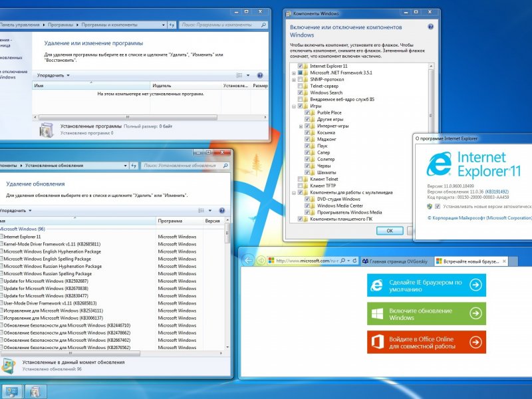Click help icon in Компоненты Windows dialog
532x399 pixels.
point(430,27)
